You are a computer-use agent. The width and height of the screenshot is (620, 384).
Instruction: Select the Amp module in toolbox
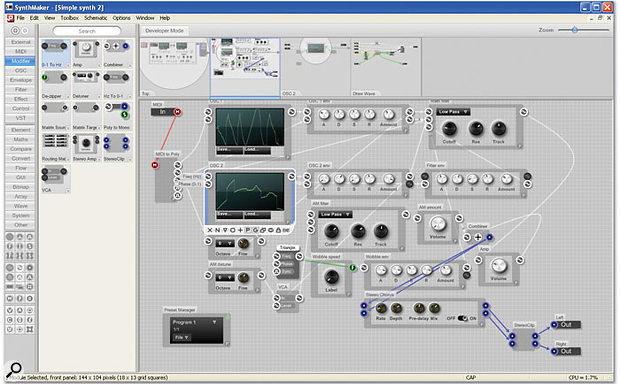[86, 53]
